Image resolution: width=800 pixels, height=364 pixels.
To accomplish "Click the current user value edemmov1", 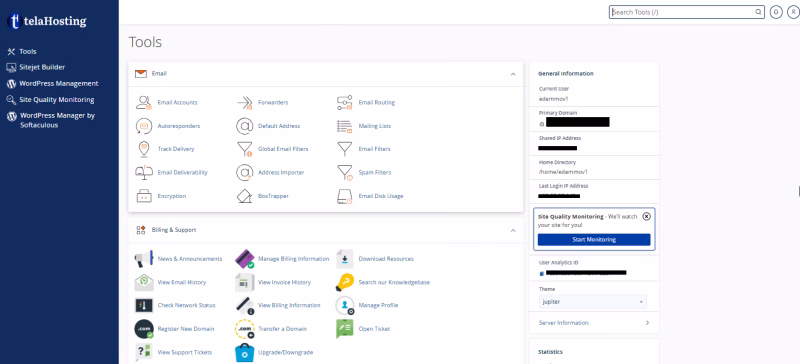I will (x=554, y=99).
